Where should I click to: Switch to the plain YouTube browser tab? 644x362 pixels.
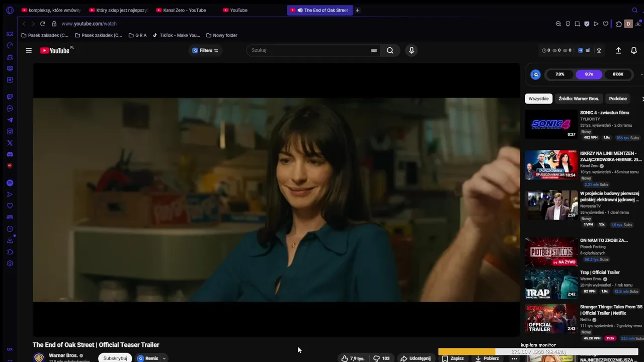point(252,10)
